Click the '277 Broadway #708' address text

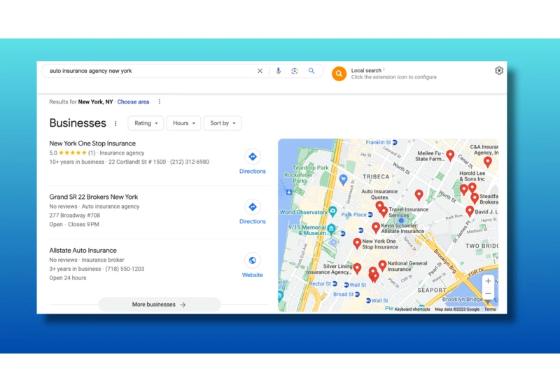click(75, 216)
